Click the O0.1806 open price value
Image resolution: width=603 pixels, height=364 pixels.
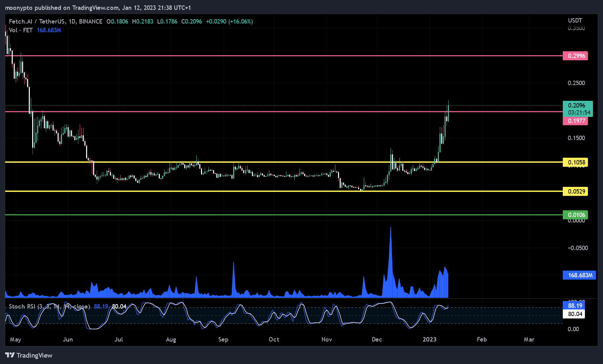117,21
